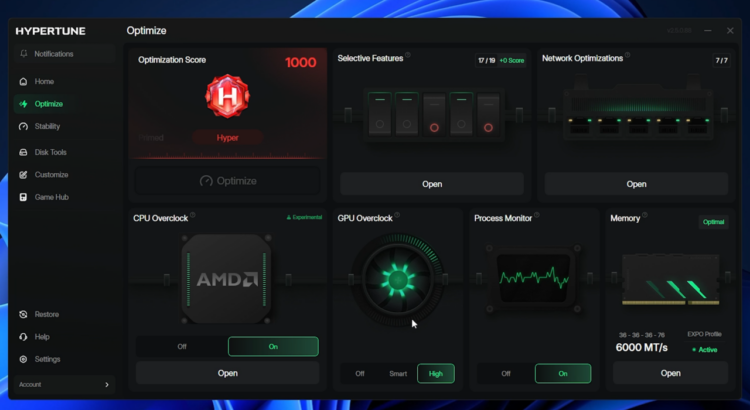Click the large Optimize button
The image size is (750, 410).
click(228, 181)
